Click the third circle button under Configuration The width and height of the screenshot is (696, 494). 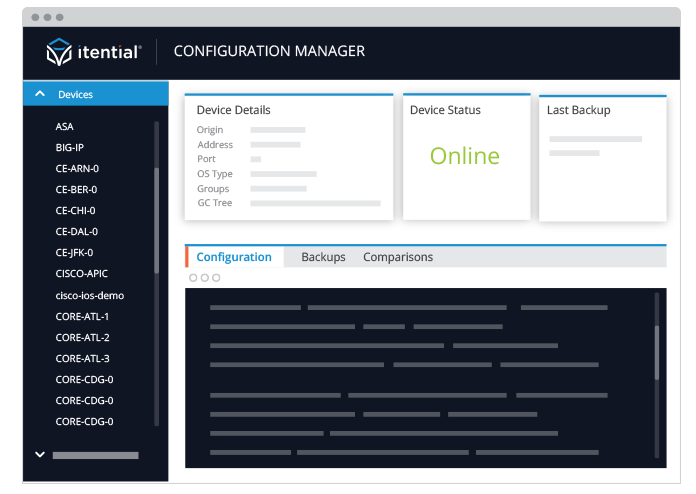216,278
